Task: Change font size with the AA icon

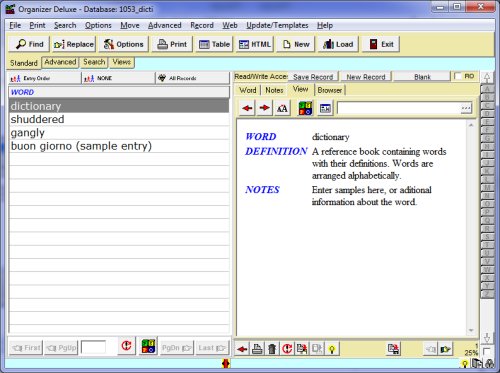Action: (282, 108)
